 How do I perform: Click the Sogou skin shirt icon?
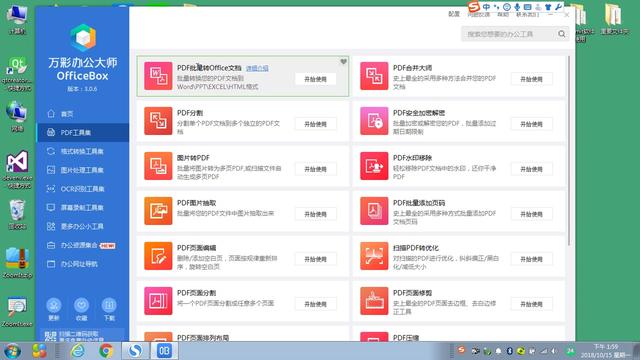(x=548, y=7)
